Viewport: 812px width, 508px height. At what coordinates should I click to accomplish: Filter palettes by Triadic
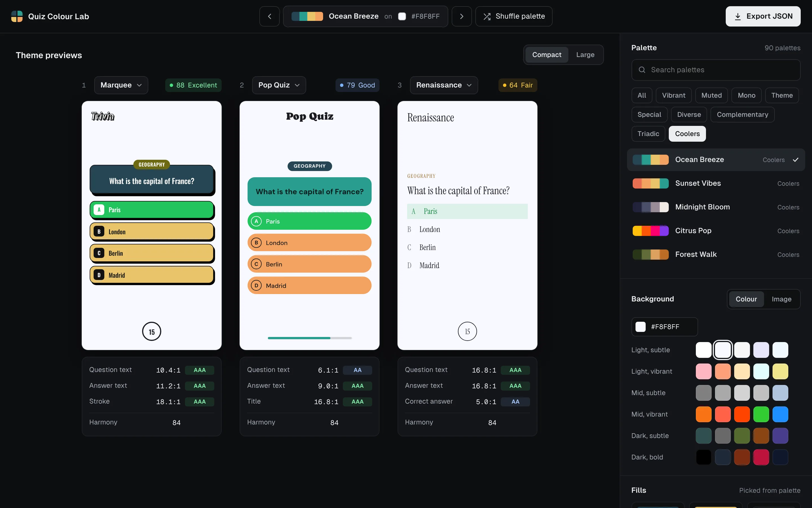click(648, 134)
